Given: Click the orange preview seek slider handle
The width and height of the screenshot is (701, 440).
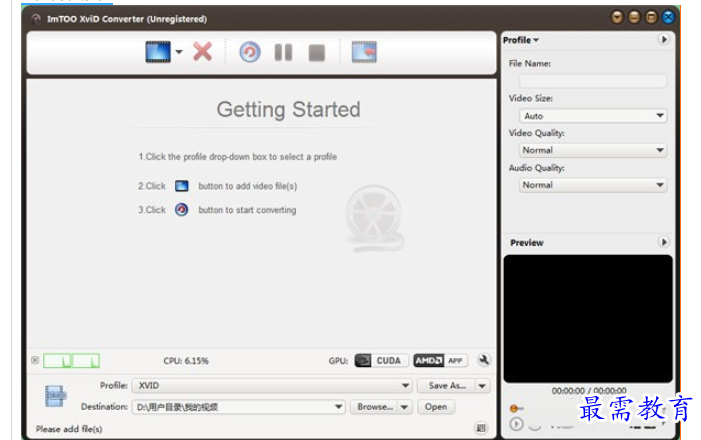Looking at the screenshot, I should 514,408.
